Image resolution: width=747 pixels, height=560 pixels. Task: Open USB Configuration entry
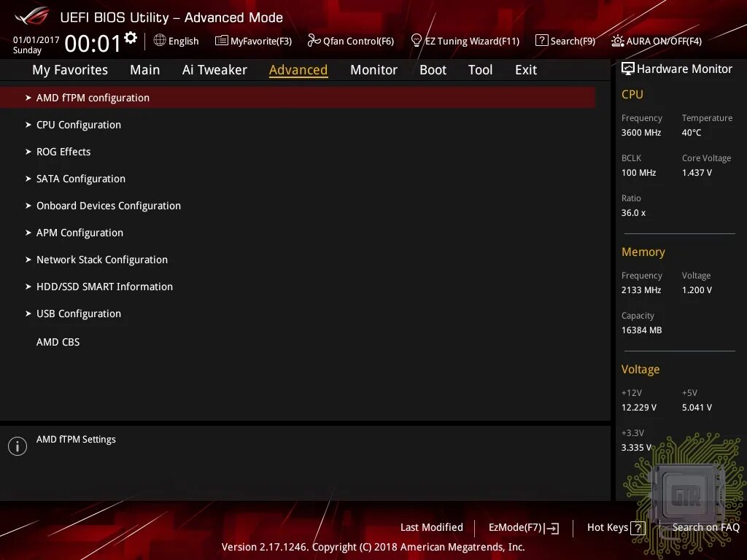(79, 314)
